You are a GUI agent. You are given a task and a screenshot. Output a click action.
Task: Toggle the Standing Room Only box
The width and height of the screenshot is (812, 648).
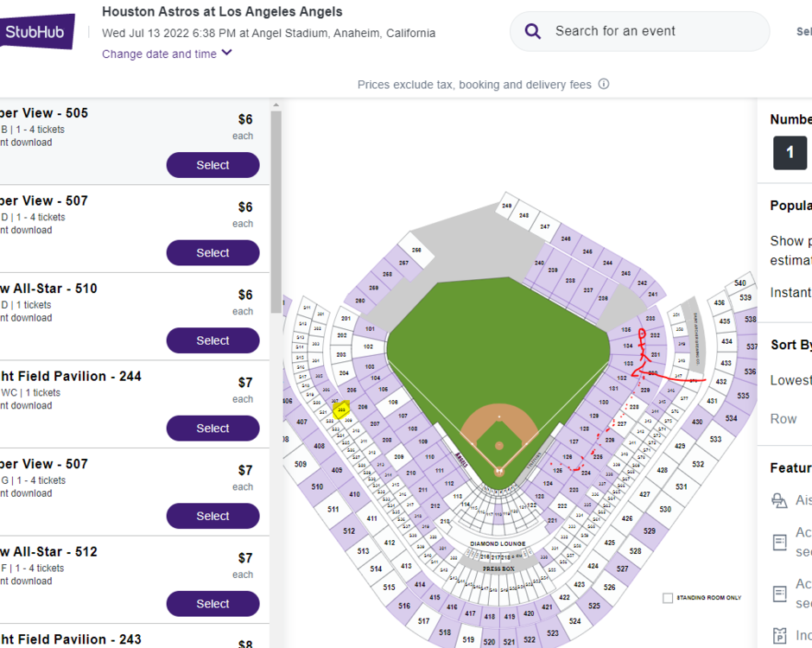click(x=668, y=598)
